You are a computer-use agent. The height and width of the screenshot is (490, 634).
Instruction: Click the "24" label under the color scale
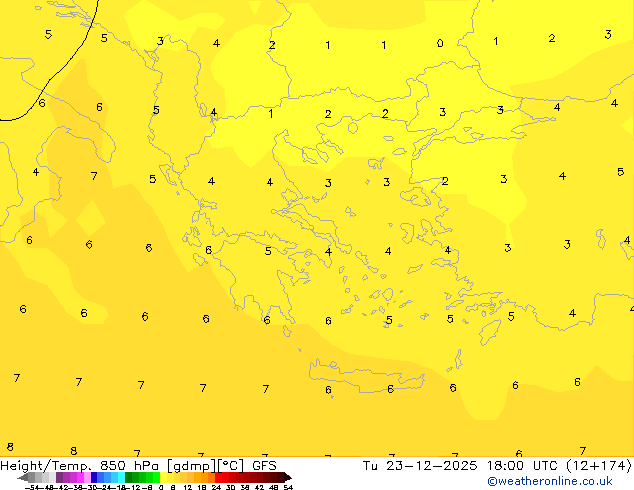point(216,487)
